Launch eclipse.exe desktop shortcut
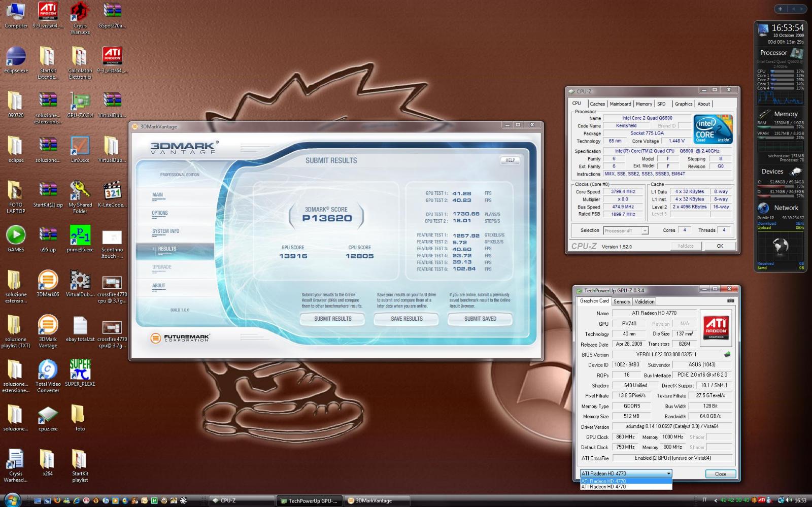The width and height of the screenshot is (812, 507). click(16, 59)
